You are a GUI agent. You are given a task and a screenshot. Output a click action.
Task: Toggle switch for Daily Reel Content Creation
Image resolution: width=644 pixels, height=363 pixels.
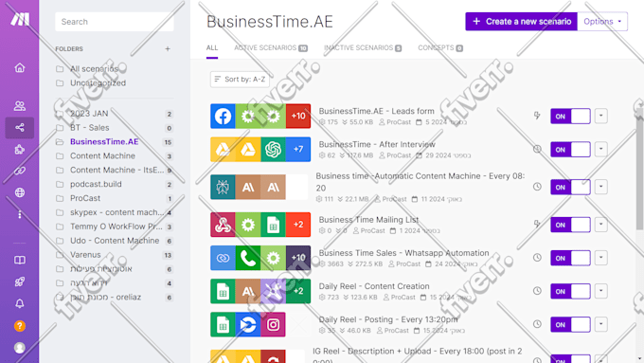pos(570,291)
